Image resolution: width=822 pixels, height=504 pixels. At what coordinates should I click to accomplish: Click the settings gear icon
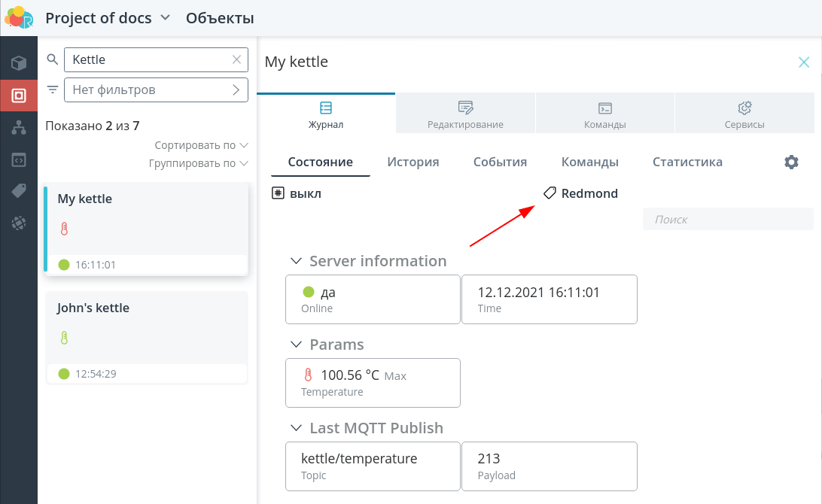pyautogui.click(x=791, y=162)
